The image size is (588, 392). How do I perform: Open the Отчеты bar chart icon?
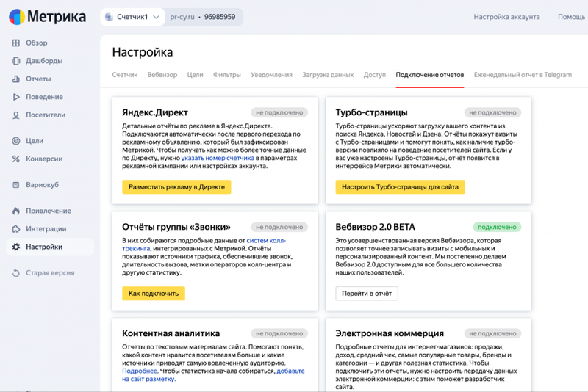15,79
